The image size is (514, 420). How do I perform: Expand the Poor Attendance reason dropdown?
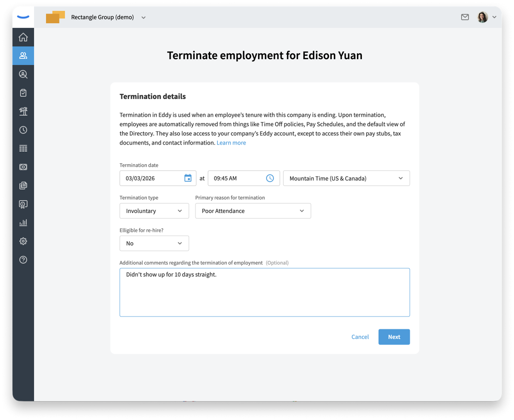click(x=253, y=211)
